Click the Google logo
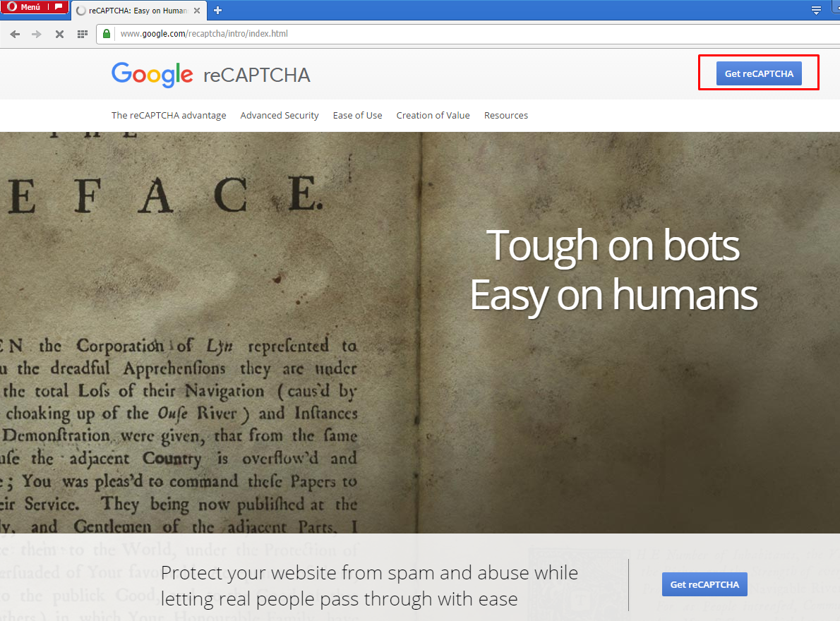Viewport: 840px width, 621px height. [x=152, y=74]
